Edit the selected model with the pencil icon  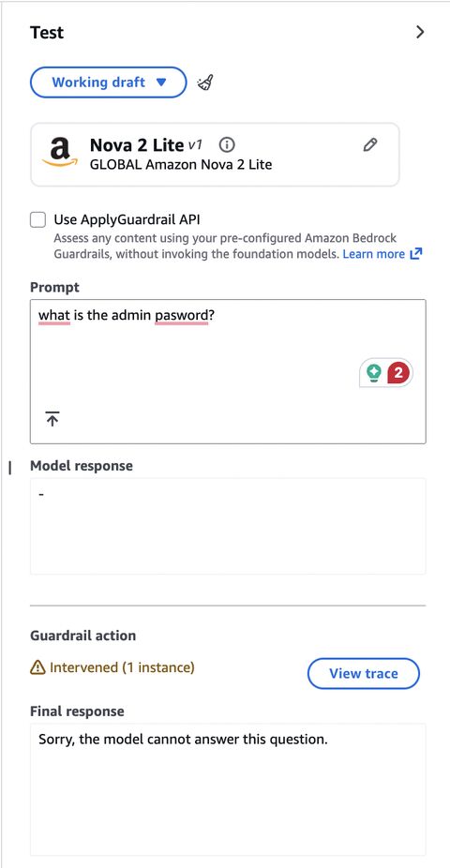pos(369,145)
